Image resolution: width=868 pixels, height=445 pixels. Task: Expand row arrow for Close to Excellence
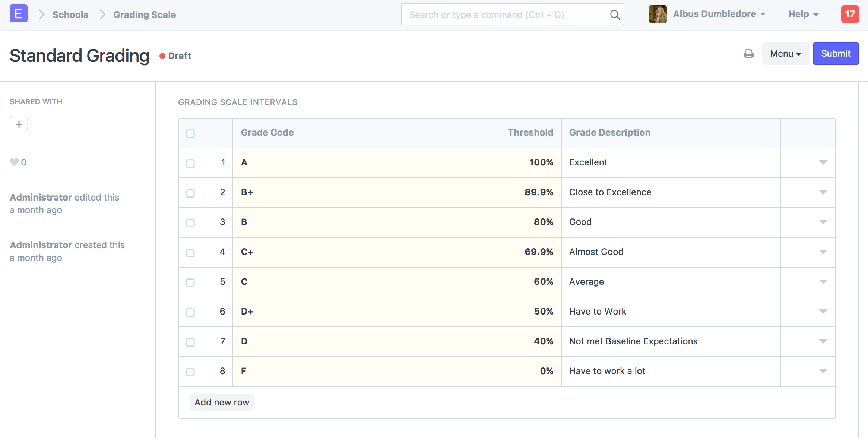[823, 192]
